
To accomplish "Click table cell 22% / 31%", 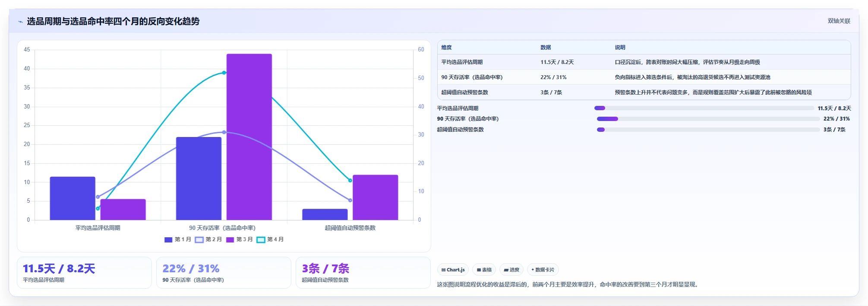I will (x=553, y=77).
